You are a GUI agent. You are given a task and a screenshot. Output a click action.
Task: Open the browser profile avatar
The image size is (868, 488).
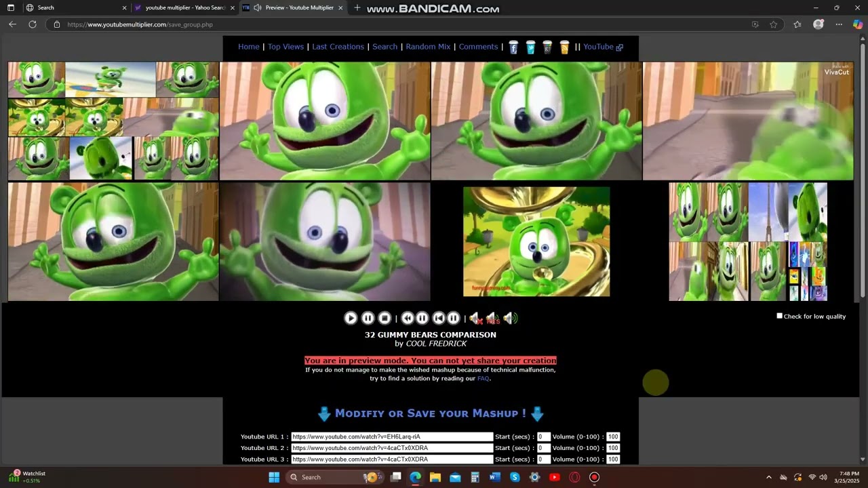[818, 24]
